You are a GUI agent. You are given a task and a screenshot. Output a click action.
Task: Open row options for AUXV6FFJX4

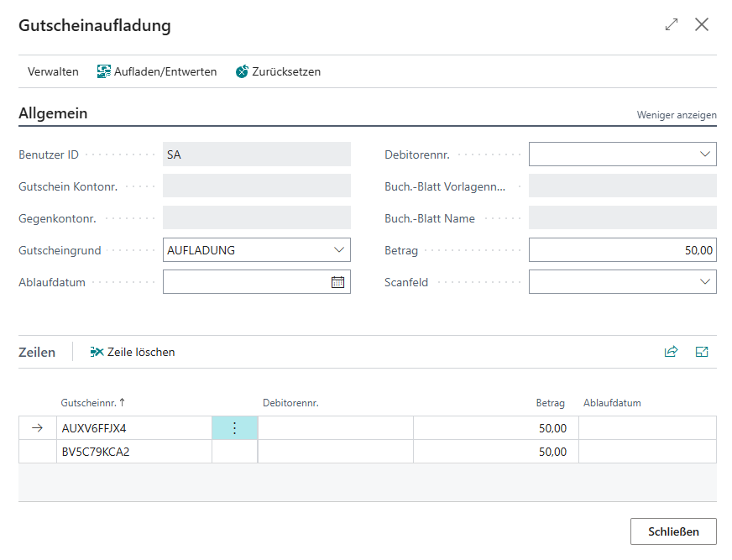click(234, 428)
